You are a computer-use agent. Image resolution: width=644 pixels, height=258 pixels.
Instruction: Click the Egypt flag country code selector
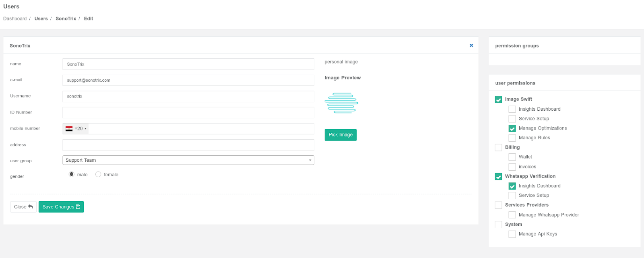(76, 129)
